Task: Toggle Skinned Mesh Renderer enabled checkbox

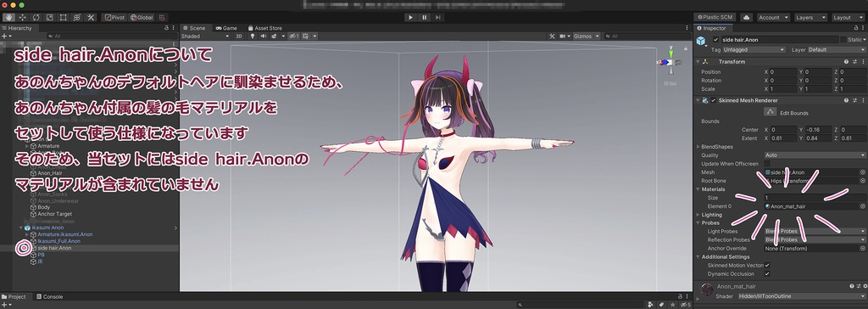Action: click(x=714, y=100)
